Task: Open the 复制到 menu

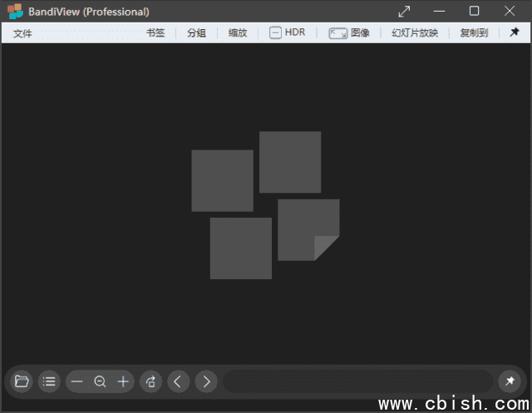Action: click(474, 33)
